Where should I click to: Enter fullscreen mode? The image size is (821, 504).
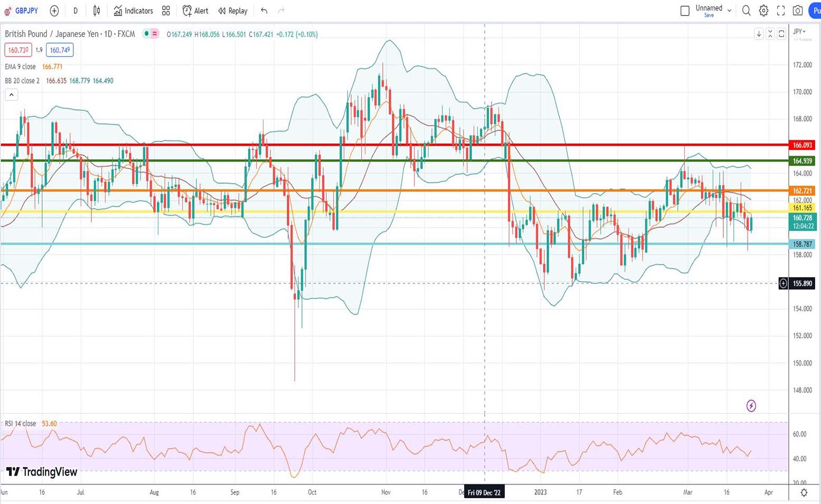(781, 11)
